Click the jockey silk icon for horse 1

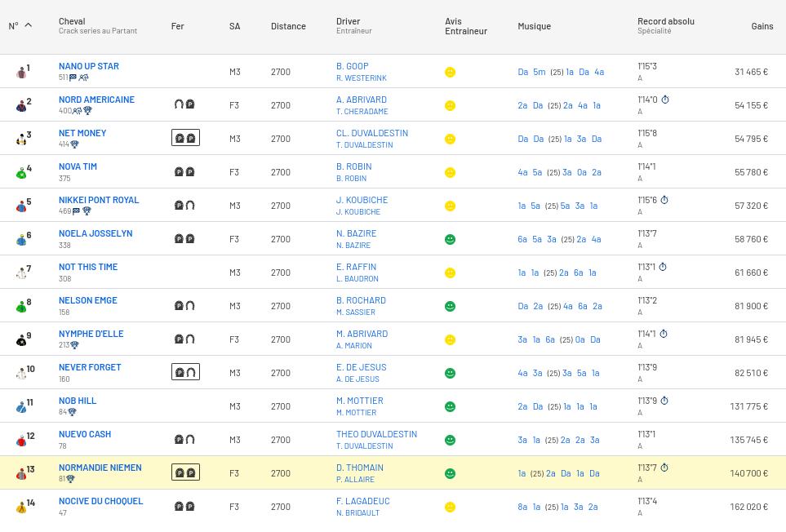(x=21, y=73)
